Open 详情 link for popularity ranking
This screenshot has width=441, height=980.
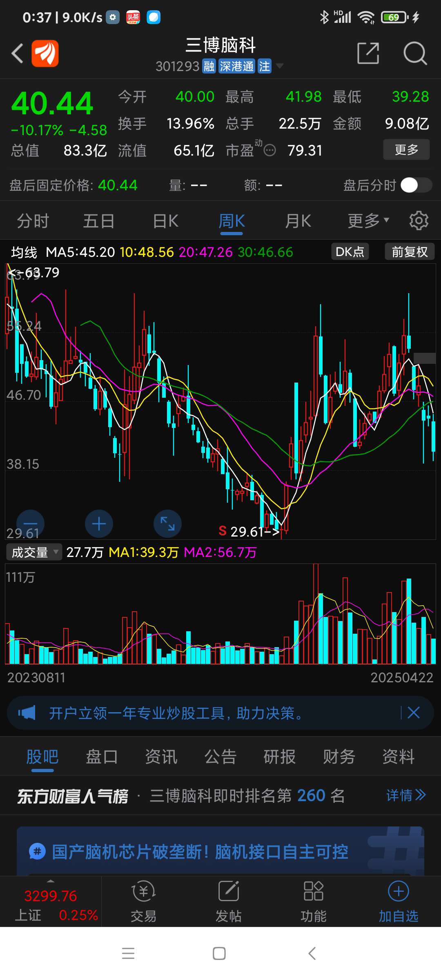pos(406,795)
